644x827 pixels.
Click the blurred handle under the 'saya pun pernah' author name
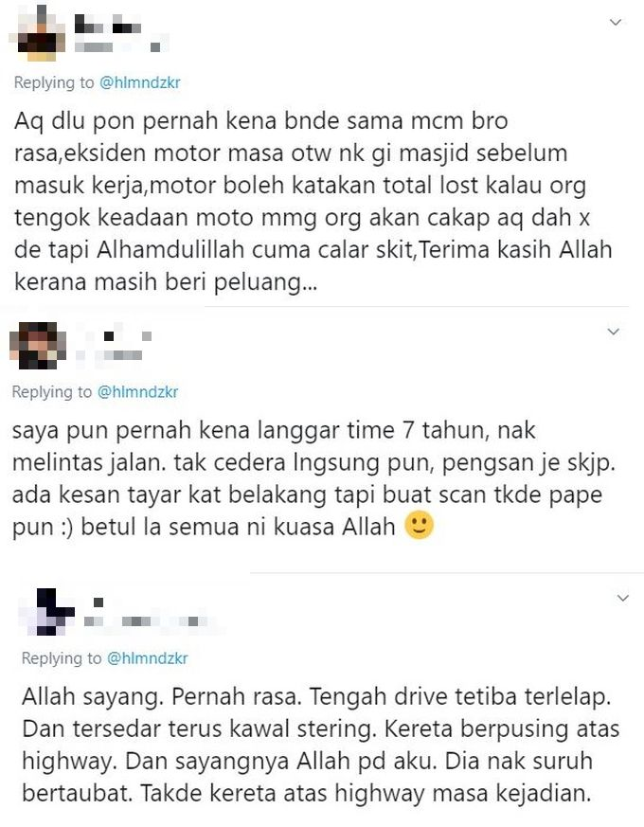pos(111,355)
